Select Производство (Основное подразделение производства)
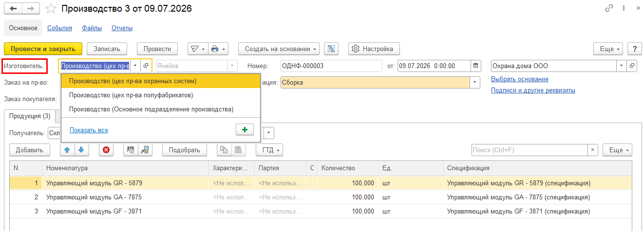Viewport: 644px width, 231px height. [x=161, y=109]
